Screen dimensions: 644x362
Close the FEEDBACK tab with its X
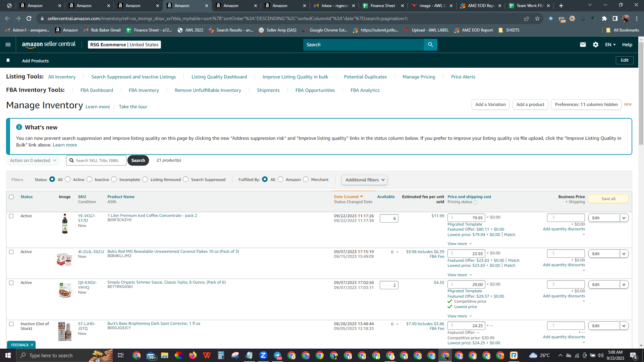(32, 345)
